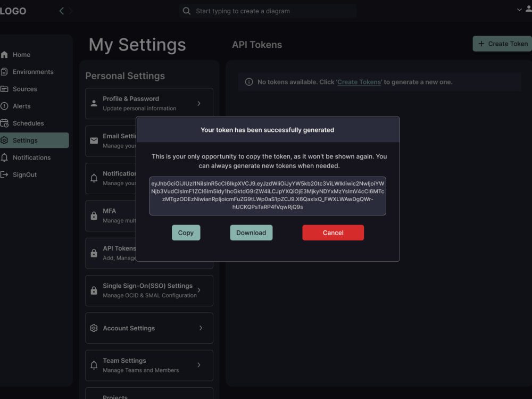Click SignOut label in sidebar
The width and height of the screenshot is (532, 399).
tap(25, 174)
